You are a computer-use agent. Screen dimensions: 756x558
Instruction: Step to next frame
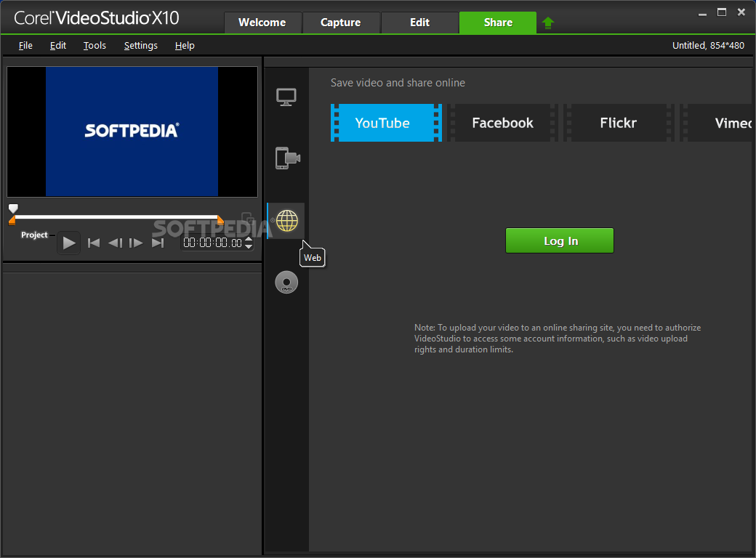pos(136,243)
